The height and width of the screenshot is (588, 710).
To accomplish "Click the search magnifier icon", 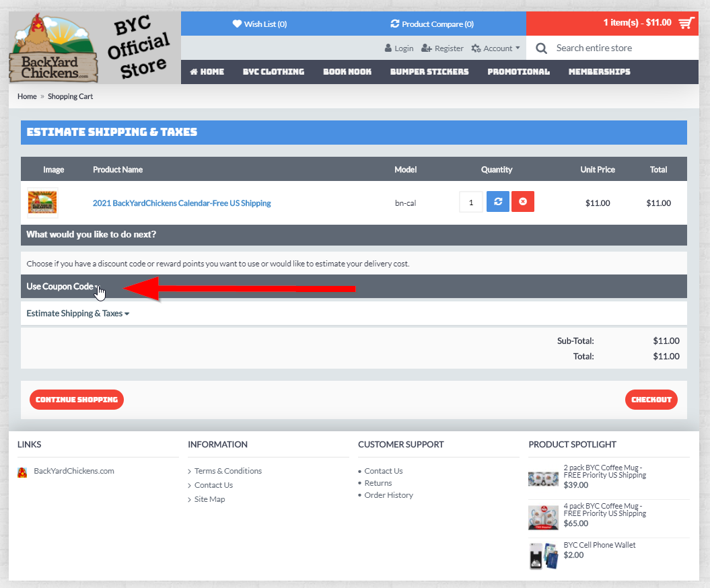I will (x=541, y=48).
